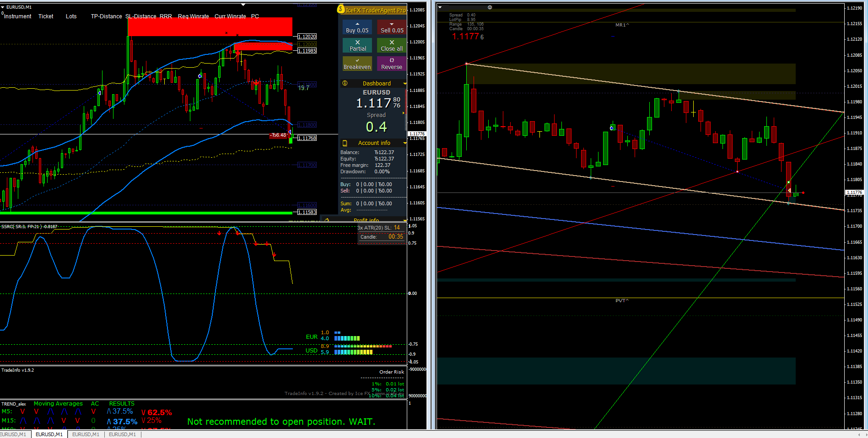Click the Dashboard section title
The width and height of the screenshot is (868, 438).
click(x=377, y=84)
